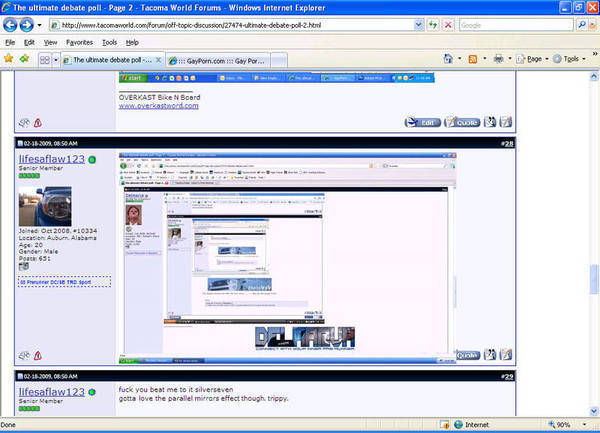
Task: Open the Page menu dropdown
Action: (532, 59)
